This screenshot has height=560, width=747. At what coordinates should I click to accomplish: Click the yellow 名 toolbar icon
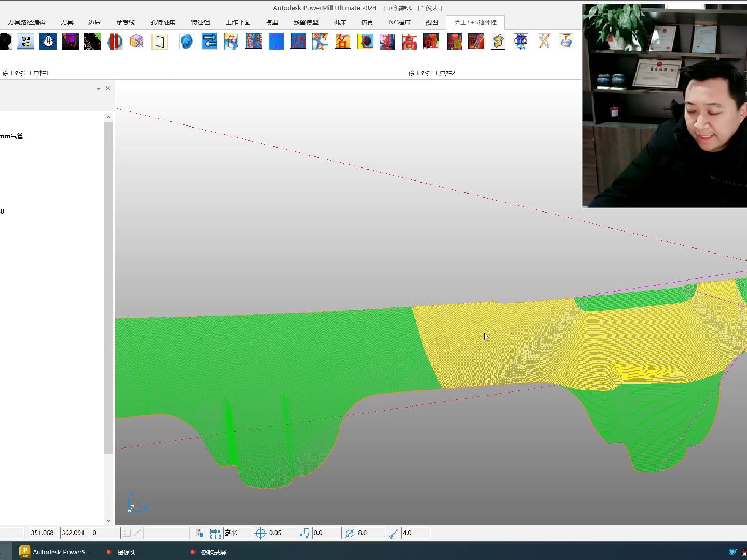(342, 41)
